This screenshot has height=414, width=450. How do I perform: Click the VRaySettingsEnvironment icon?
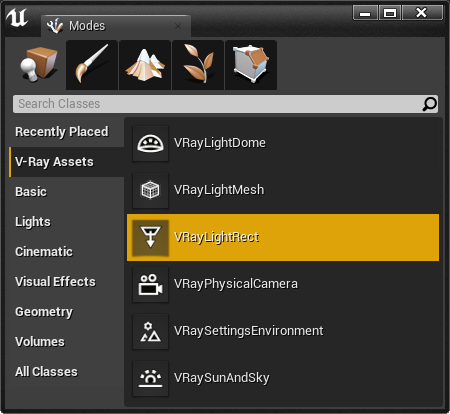pos(150,331)
